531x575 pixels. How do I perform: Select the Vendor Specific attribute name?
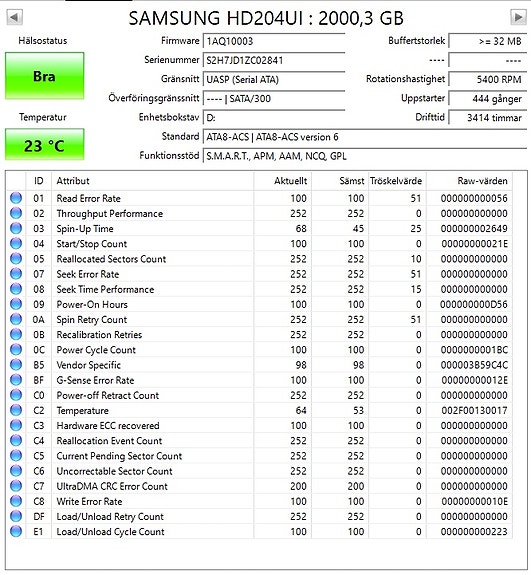[88, 365]
